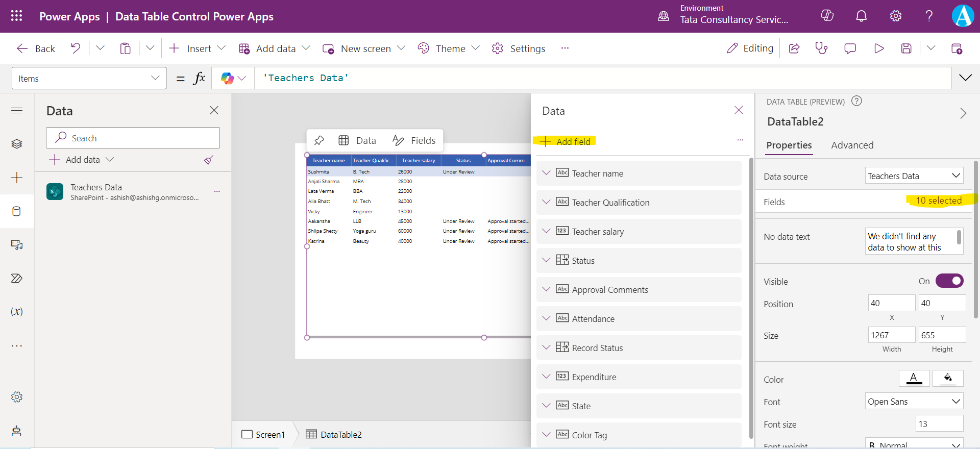Click the Share icon
This screenshot has height=449, width=980.
pyautogui.click(x=794, y=48)
